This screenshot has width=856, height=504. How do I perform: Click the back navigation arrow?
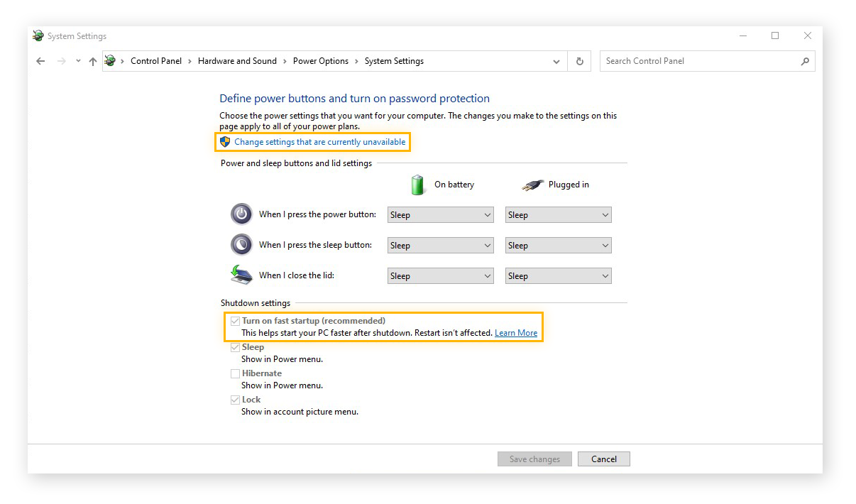[x=40, y=61]
